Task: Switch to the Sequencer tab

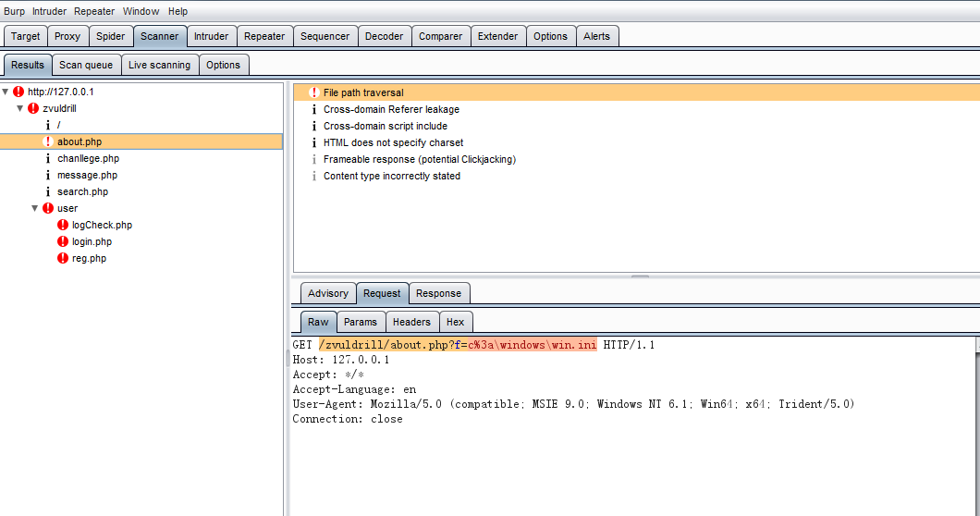Action: pyautogui.click(x=325, y=36)
